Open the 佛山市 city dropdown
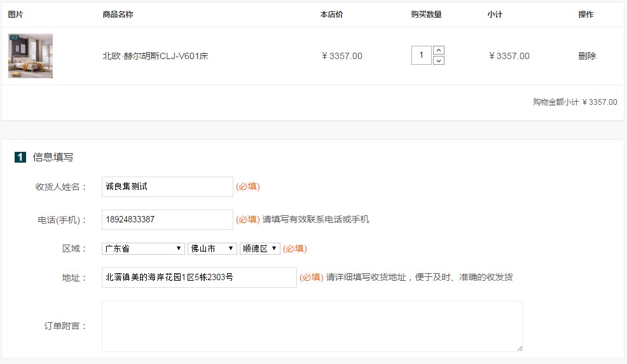The image size is (627, 364). (212, 248)
